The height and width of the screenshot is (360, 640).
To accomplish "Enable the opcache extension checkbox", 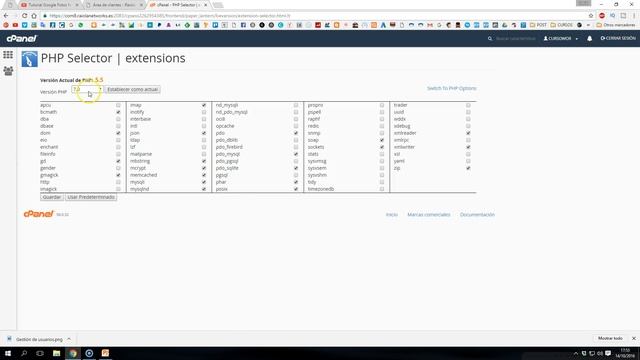I will point(296,126).
